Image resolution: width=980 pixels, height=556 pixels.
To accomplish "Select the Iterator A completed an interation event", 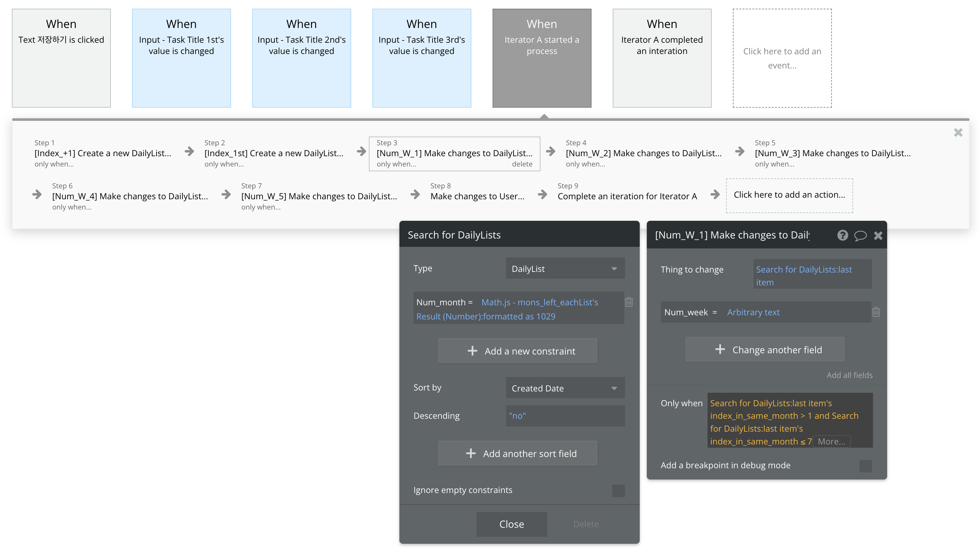I will point(662,58).
